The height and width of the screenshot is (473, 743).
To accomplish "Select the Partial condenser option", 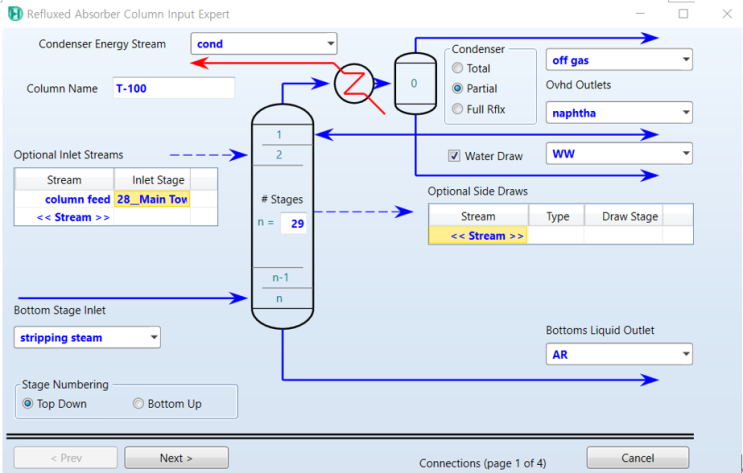I will (457, 89).
